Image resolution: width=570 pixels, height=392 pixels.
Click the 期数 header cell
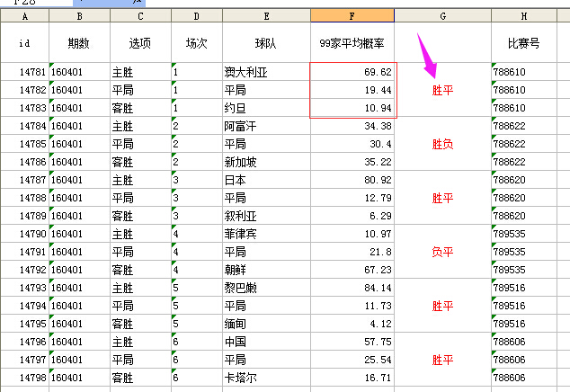(79, 42)
